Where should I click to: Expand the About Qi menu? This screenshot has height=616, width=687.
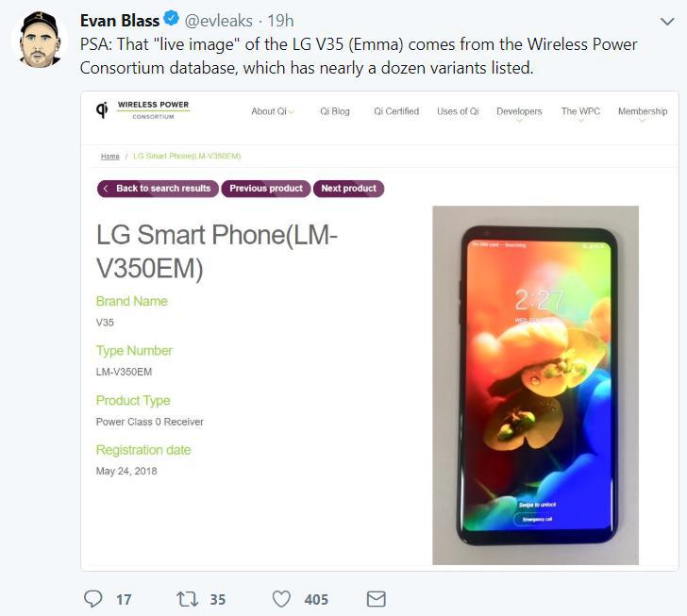[x=273, y=111]
